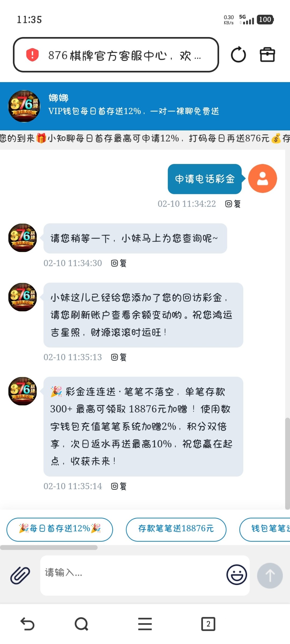Tap the browser back arrow icon
290x644 pixels.
coord(27,624)
